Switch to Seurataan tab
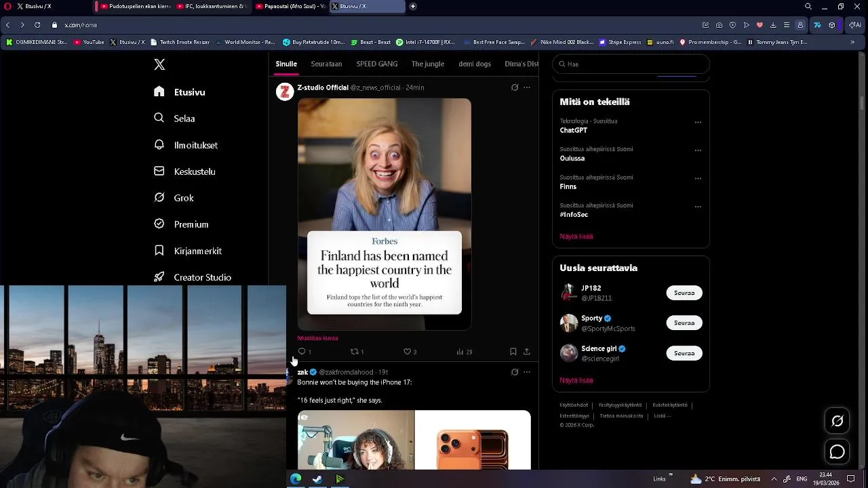 coord(326,64)
